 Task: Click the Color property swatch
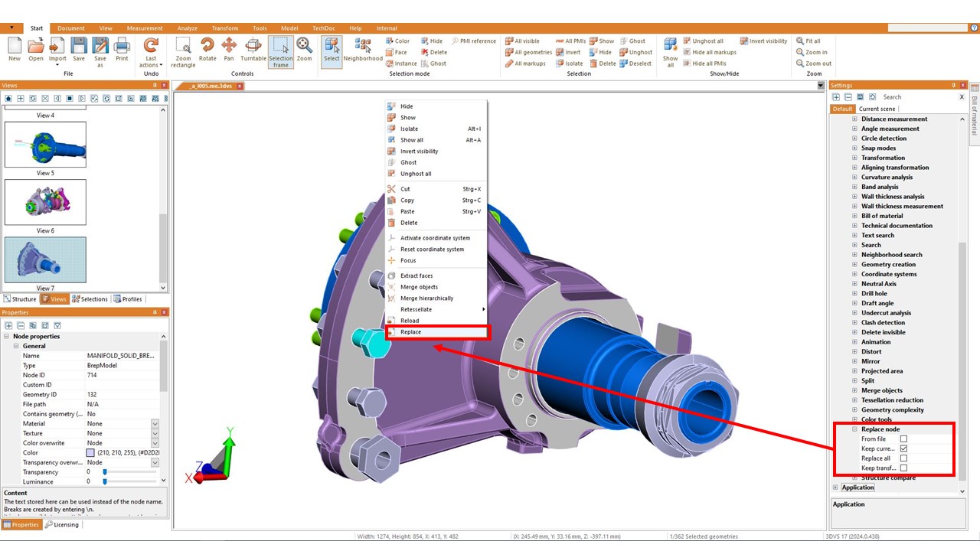[90, 453]
